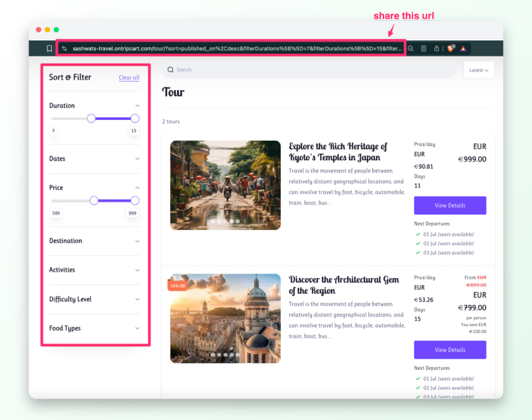
Task: Open site settings icon beside the URL
Action: pyautogui.click(x=64, y=49)
